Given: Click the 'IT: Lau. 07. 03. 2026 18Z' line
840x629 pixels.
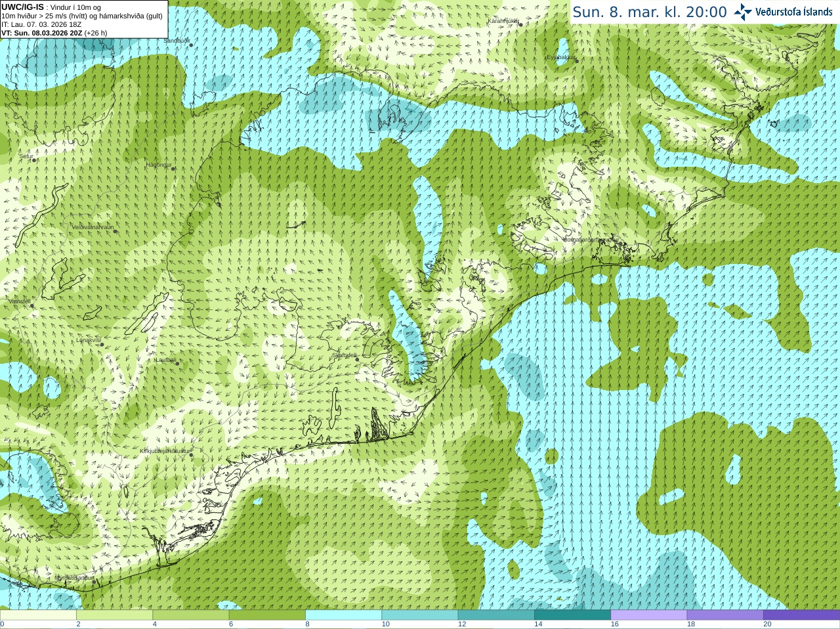Looking at the screenshot, I should click(41, 24).
